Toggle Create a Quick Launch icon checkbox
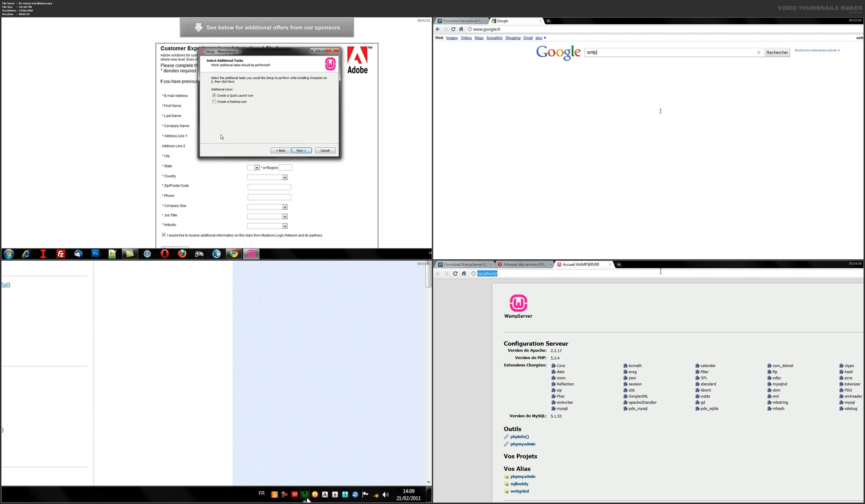The height and width of the screenshot is (504, 865). tap(214, 95)
